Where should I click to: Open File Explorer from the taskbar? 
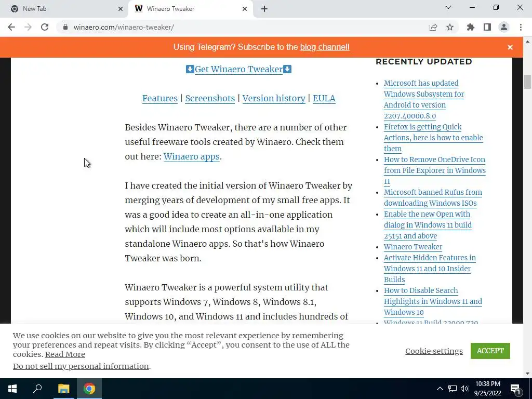(x=63, y=389)
